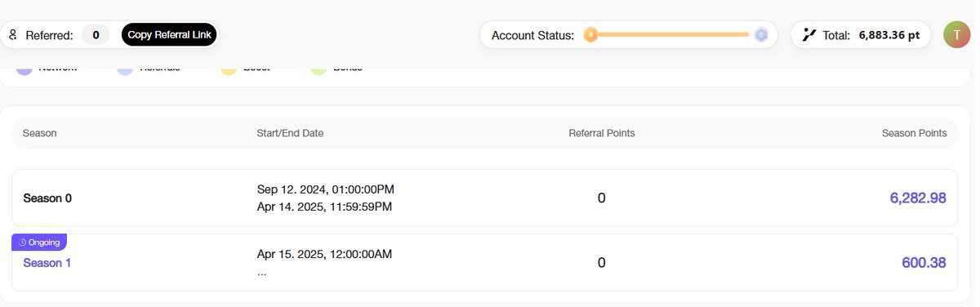Click the Ongoing badge on Season 1
The image size is (980, 307).
[x=39, y=242]
